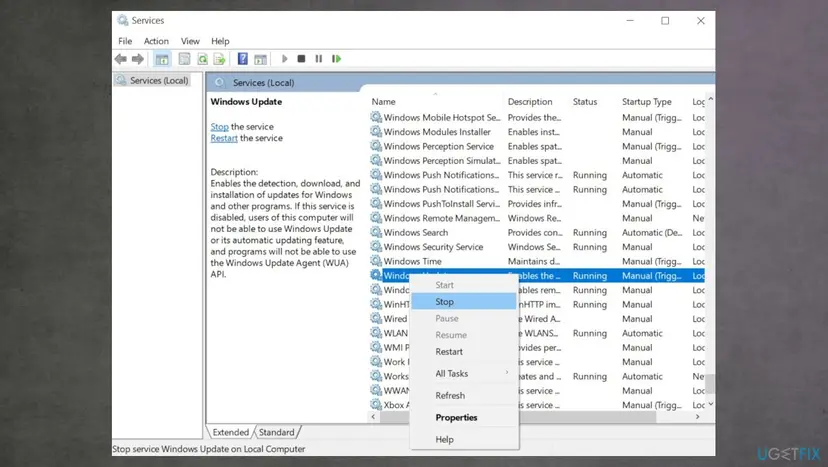Click the horizontal scrollbar left arrow

point(373,416)
